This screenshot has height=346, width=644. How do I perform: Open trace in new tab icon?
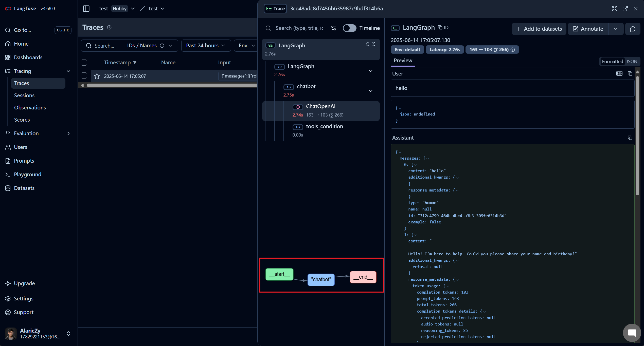pos(625,9)
